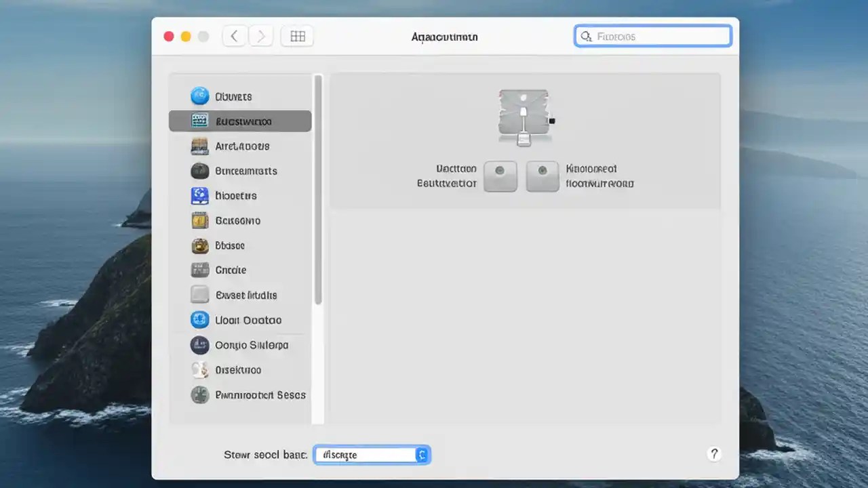The width and height of the screenshot is (868, 488).
Task: Open the 'Miscate' dropdown at the bottom
Action: [372, 455]
